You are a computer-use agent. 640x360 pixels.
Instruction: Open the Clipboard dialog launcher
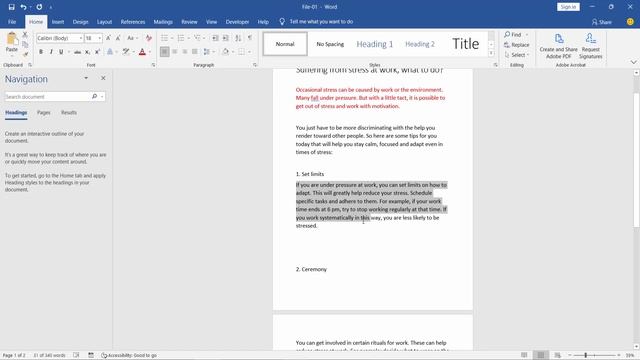point(30,65)
